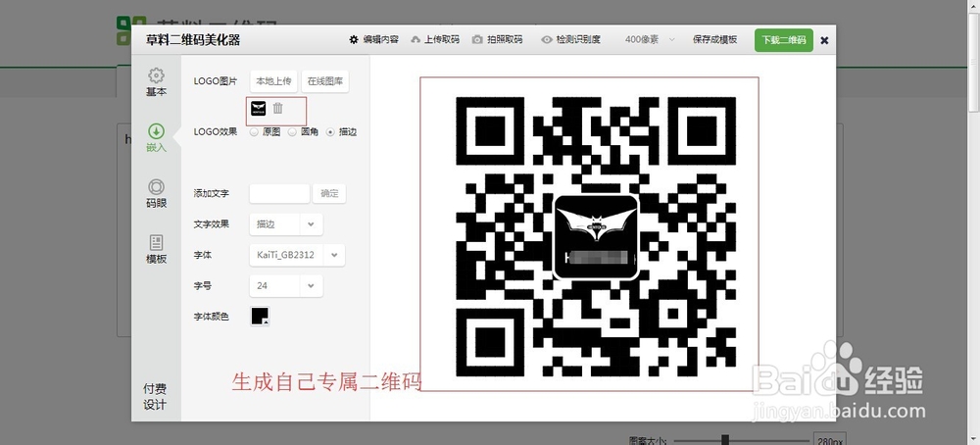Screen dimensions: 980x445
Task: Open the black 字体颜色 color swatch
Action: 260,317
